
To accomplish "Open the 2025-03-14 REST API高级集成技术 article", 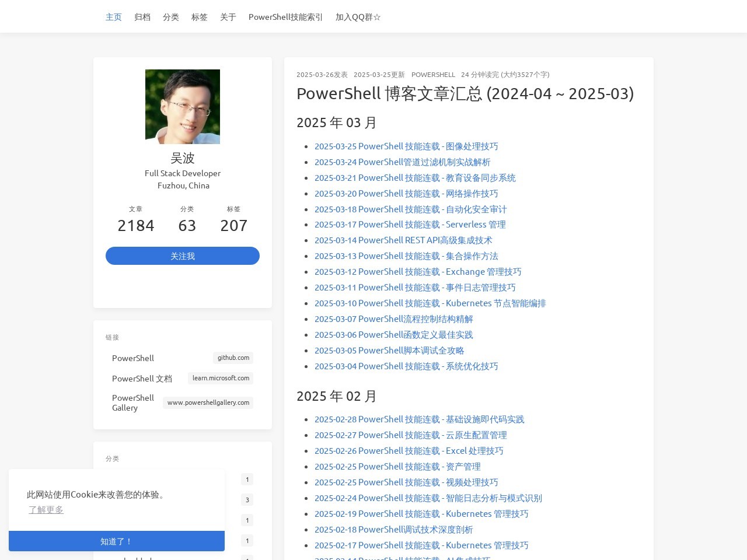I will click(x=403, y=240).
